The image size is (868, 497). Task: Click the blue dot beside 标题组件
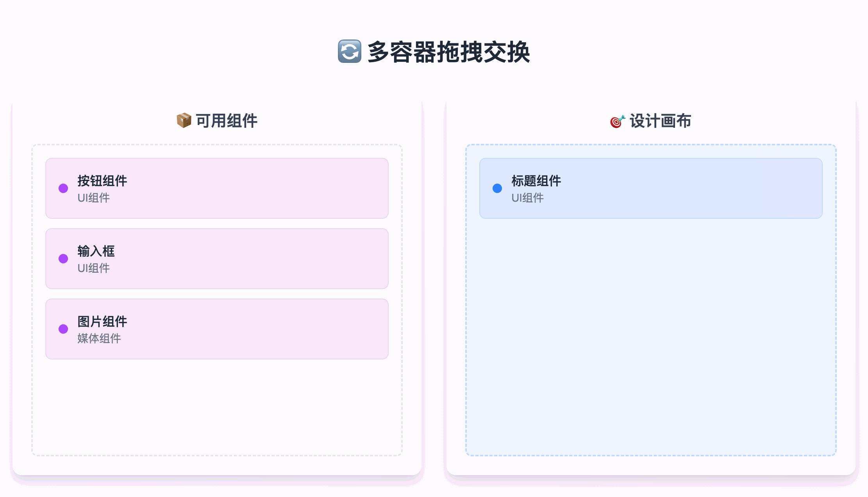pos(497,188)
